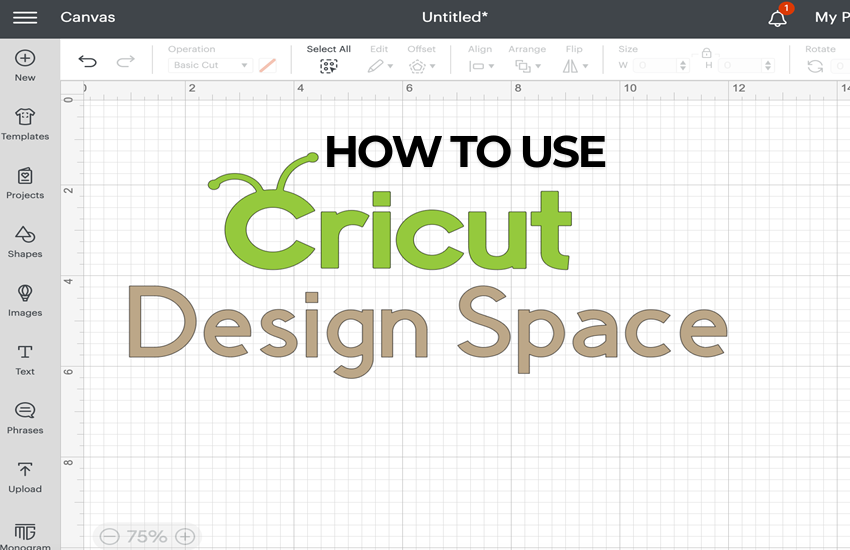Click the Flip icon
The width and height of the screenshot is (850, 550).
[x=570, y=66]
